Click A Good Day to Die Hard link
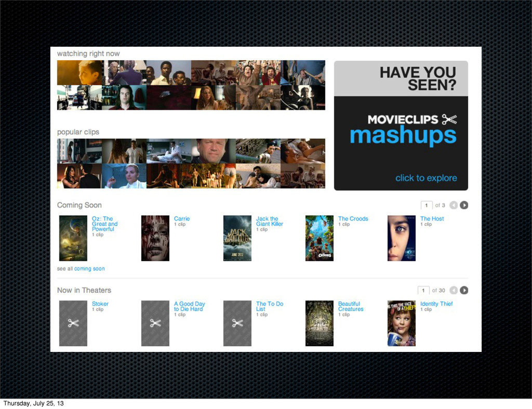Image resolution: width=532 pixels, height=409 pixels. point(189,306)
